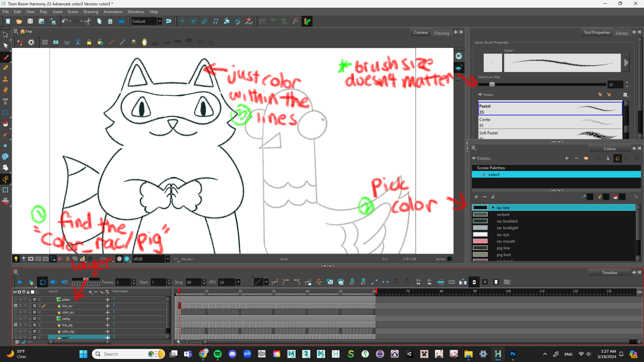
Task: Toggle lock on color_rac layer
Action: coord(30,312)
